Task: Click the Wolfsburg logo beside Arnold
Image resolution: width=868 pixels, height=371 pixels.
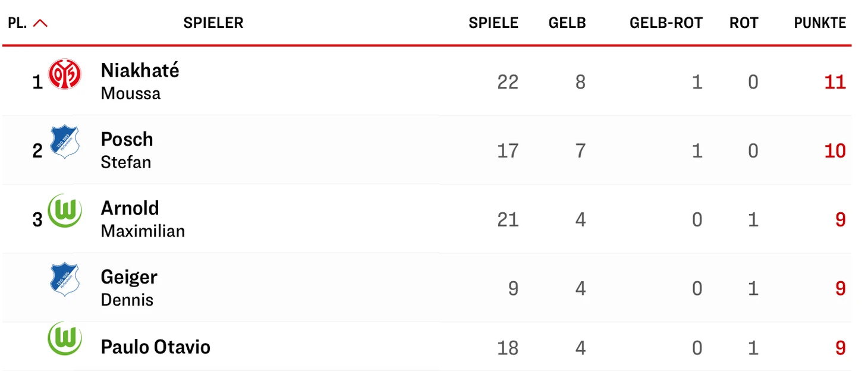Action: click(64, 211)
